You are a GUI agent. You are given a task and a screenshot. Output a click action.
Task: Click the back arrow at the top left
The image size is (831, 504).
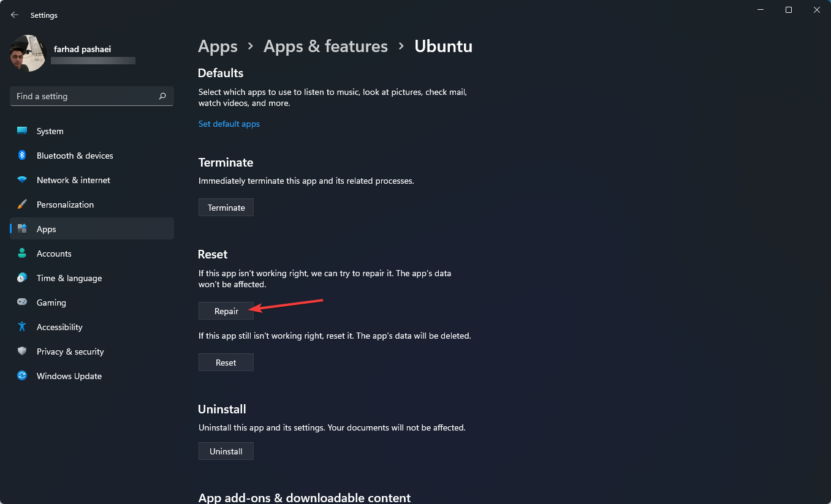click(14, 15)
